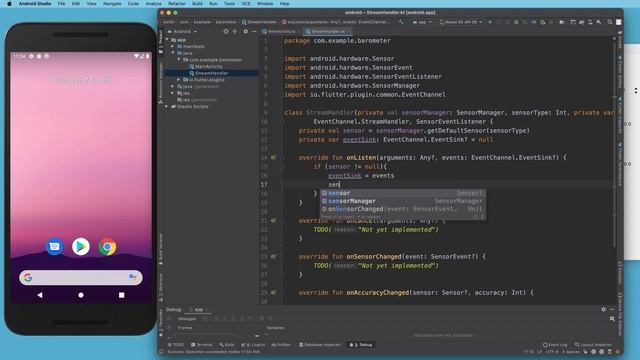Open the Android Studio application menu
This screenshot has height=360, width=640.
pyautogui.click(x=35, y=4)
